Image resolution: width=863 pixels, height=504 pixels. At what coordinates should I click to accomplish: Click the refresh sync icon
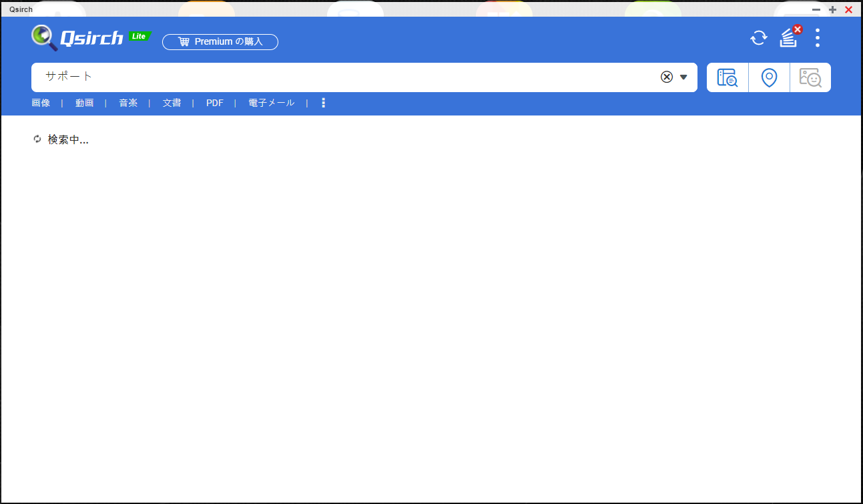click(x=759, y=38)
